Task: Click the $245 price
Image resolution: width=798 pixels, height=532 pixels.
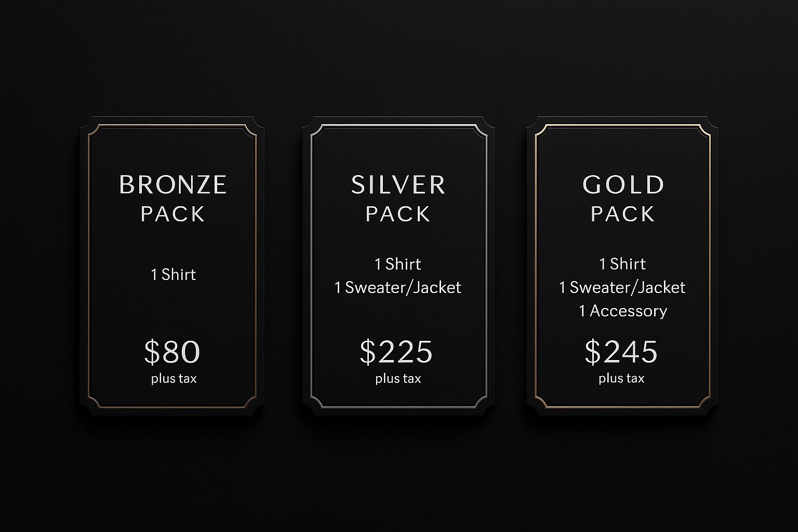Action: [621, 352]
